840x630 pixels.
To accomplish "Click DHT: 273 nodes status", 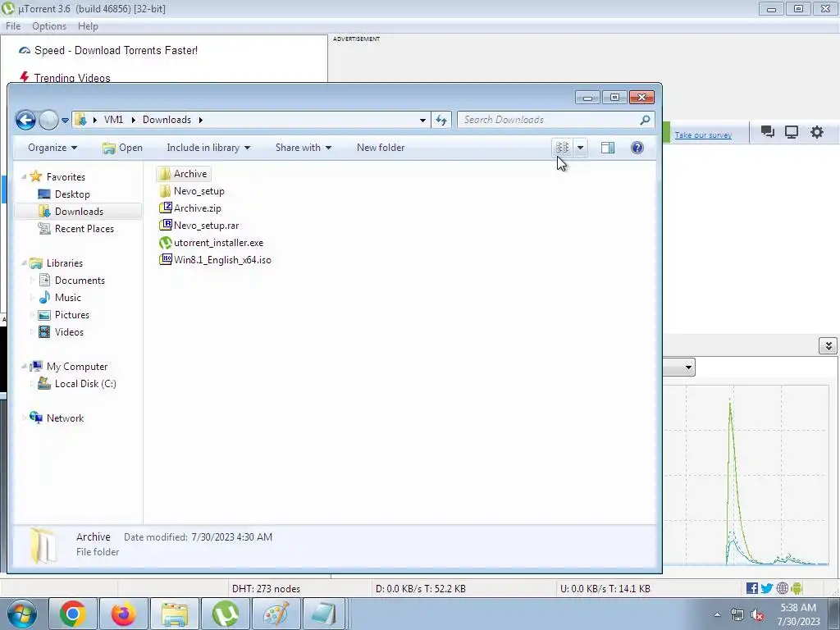I will [266, 589].
